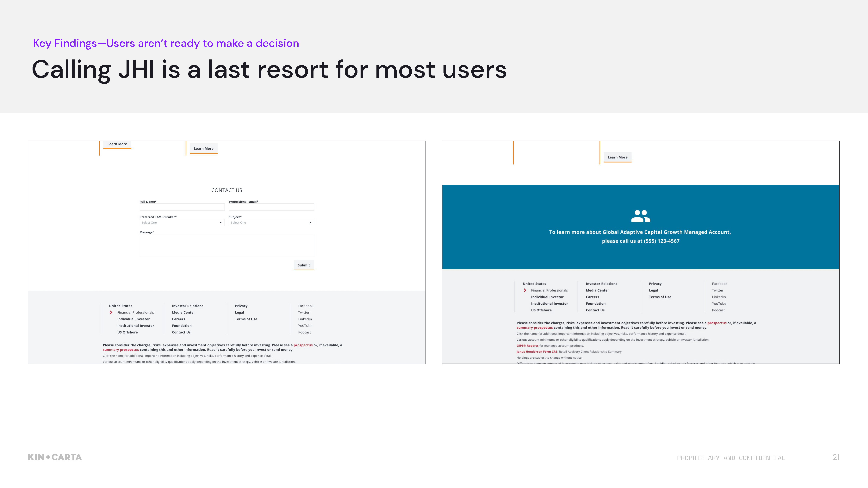Open Legal in the call-us mockup footer

tap(653, 290)
